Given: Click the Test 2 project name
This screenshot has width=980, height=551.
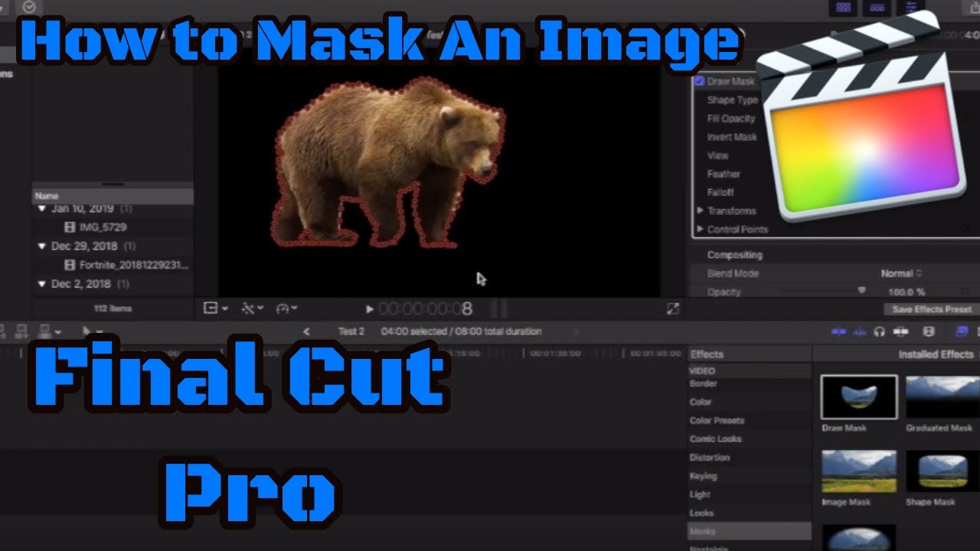Looking at the screenshot, I should coord(351,331).
